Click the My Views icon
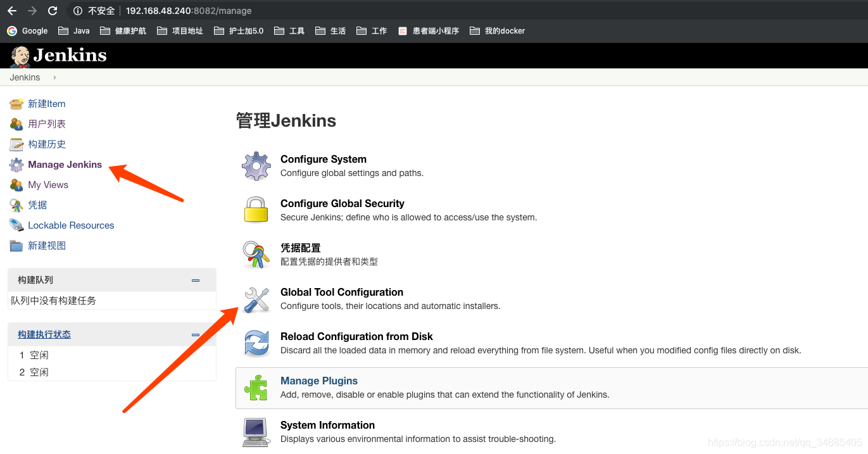Screen dimensions: 868x454 pos(16,185)
